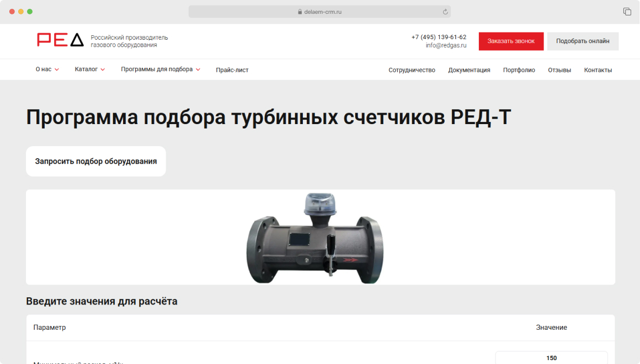This screenshot has width=640, height=364.
Task: Go to the Документация section
Action: (469, 70)
